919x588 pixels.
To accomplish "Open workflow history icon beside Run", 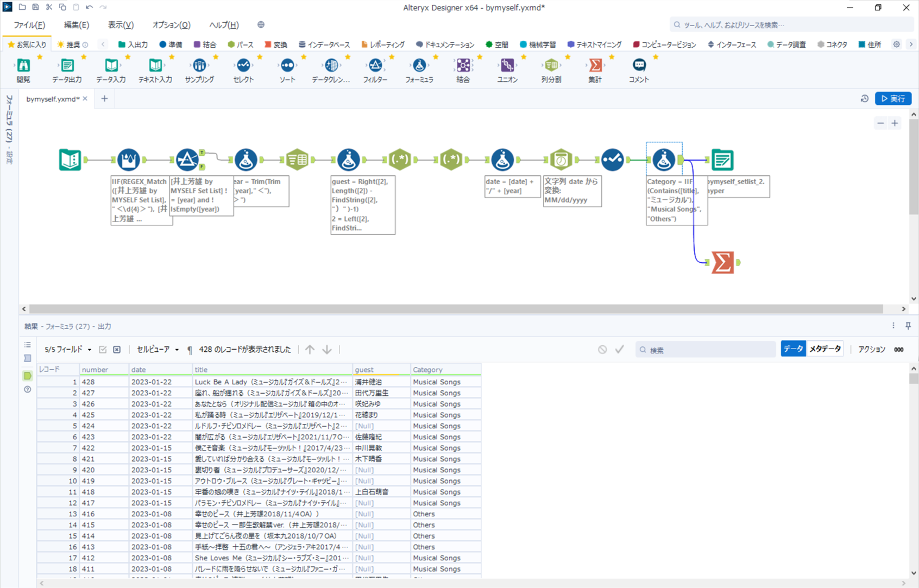I will [864, 99].
